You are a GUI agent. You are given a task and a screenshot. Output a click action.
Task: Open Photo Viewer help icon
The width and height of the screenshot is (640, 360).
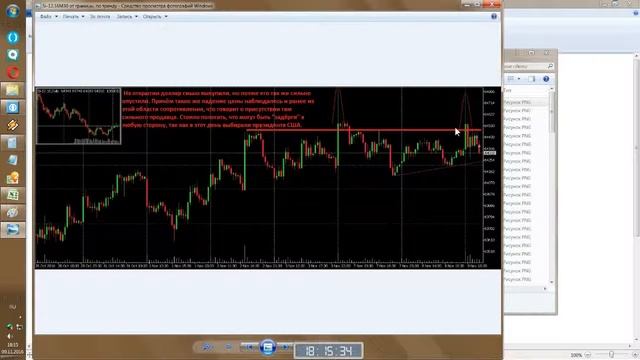(494, 16)
